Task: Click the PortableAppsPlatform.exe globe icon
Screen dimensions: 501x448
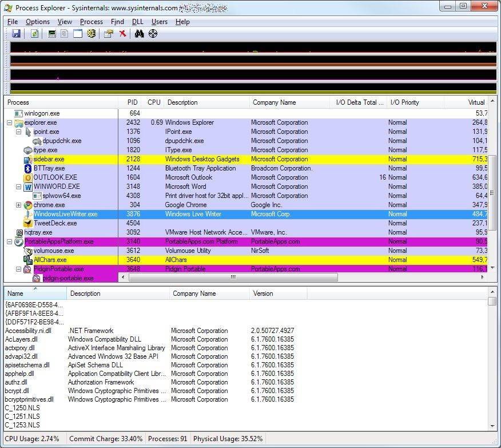Action: click(19, 242)
